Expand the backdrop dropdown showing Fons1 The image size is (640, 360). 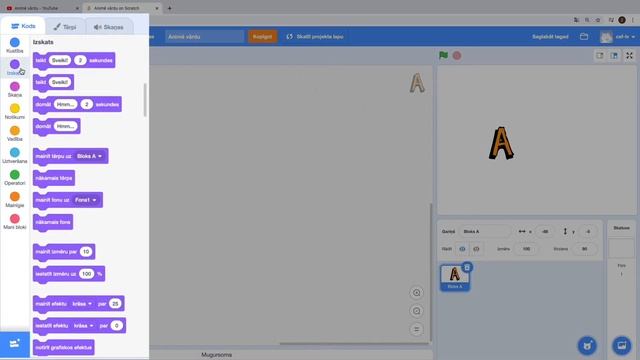(x=85, y=200)
